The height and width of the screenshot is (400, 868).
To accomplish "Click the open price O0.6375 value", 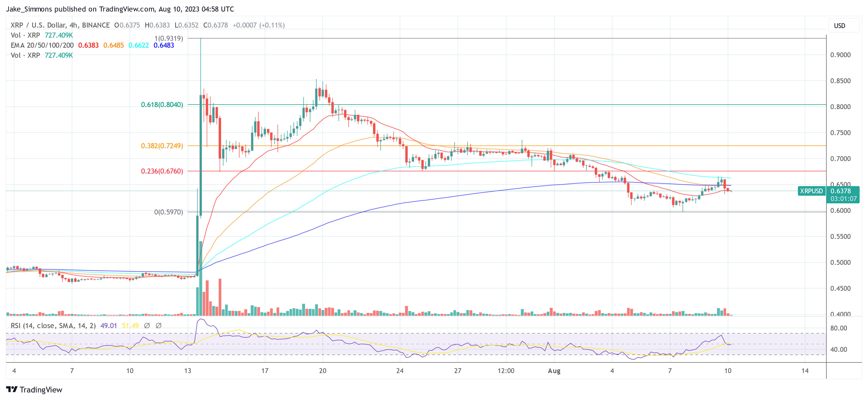I will pyautogui.click(x=127, y=25).
